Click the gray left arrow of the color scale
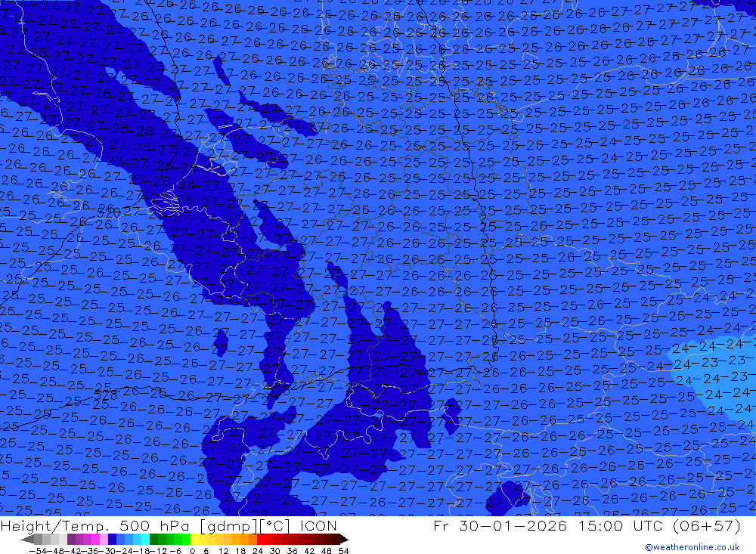Image resolution: width=756 pixels, height=554 pixels. pos(27,539)
